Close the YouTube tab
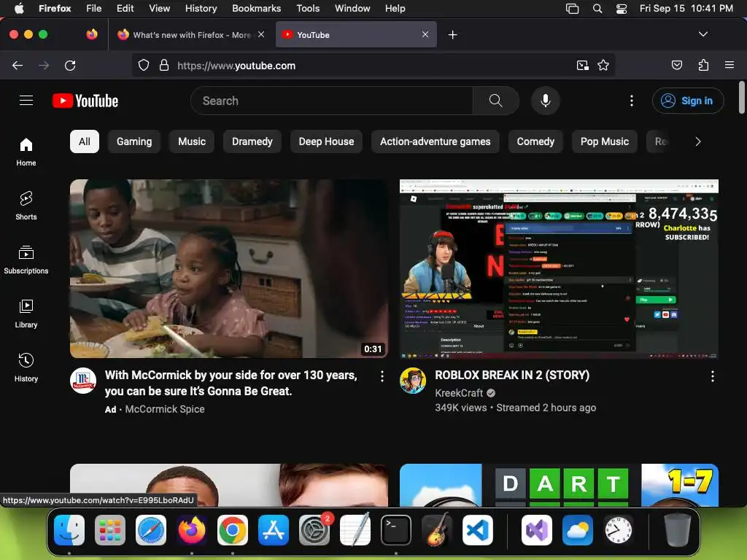 pyautogui.click(x=425, y=34)
